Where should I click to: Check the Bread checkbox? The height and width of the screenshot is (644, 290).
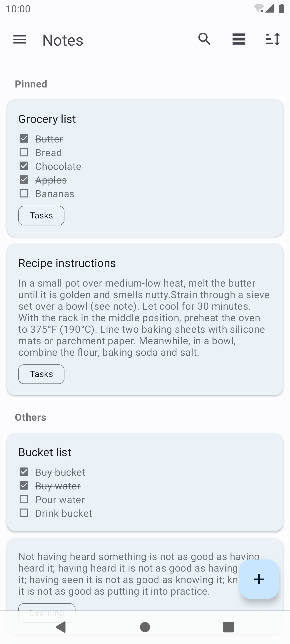[x=24, y=152]
